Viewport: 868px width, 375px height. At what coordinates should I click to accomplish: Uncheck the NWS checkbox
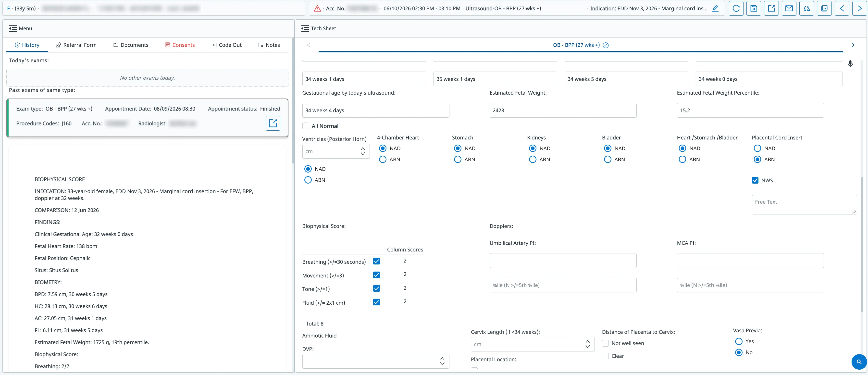tap(755, 180)
